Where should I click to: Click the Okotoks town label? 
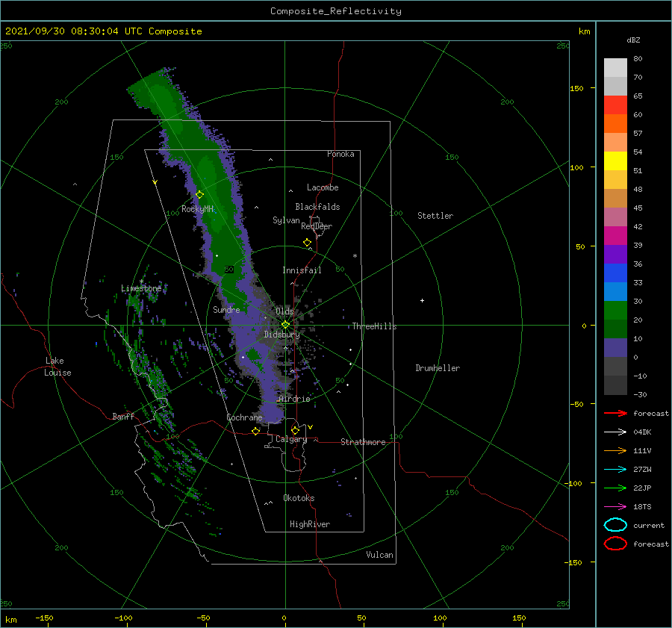(299, 498)
